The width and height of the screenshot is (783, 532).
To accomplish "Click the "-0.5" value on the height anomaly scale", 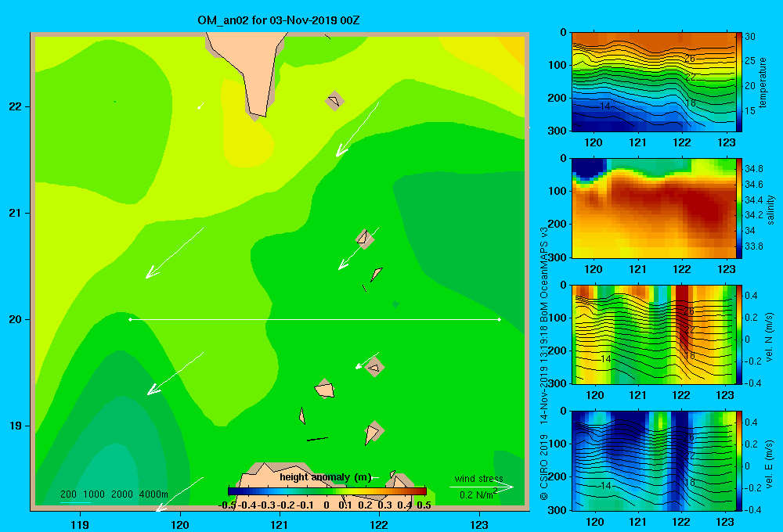I will (227, 505).
